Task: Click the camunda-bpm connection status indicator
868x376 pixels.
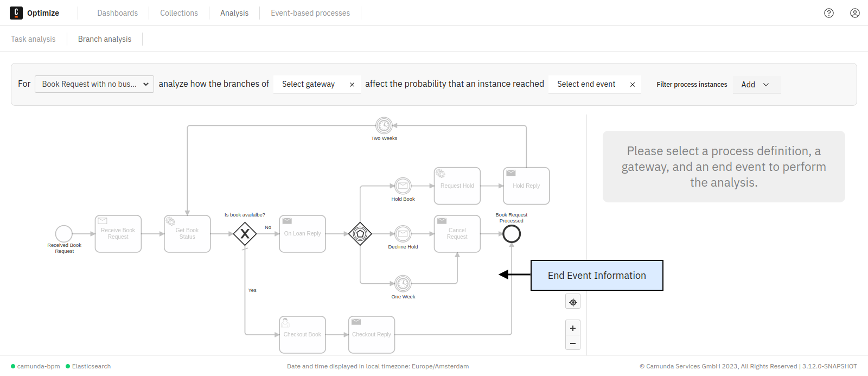Action: click(x=35, y=366)
